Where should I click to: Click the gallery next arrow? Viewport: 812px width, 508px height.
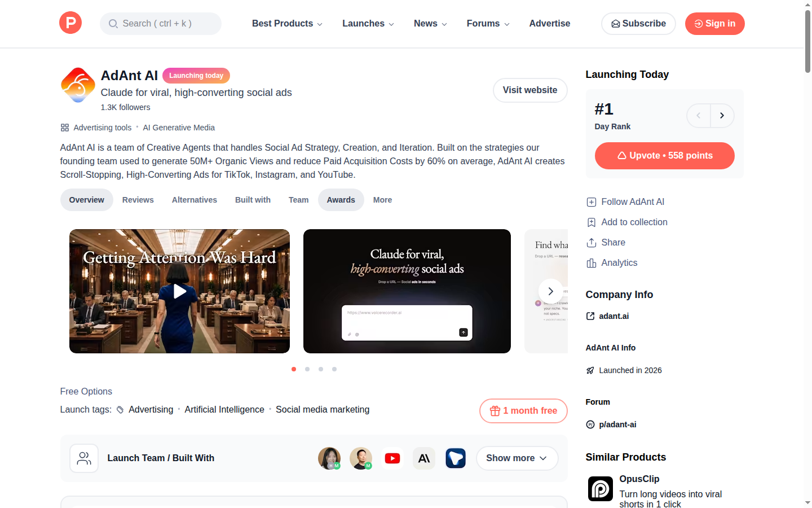pyautogui.click(x=550, y=291)
